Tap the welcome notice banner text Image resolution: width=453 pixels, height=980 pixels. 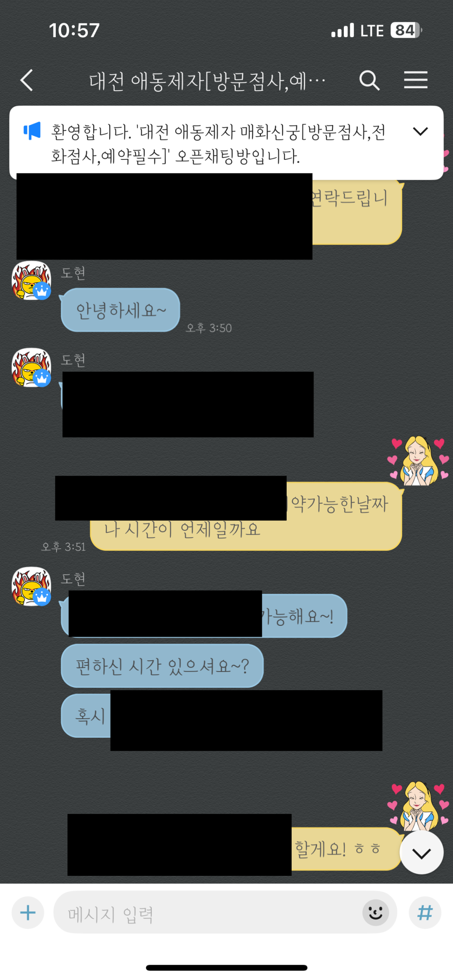point(218,143)
